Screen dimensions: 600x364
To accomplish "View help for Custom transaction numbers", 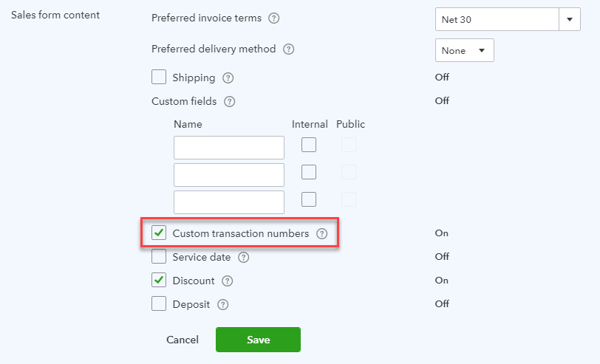I will pyautogui.click(x=322, y=233).
